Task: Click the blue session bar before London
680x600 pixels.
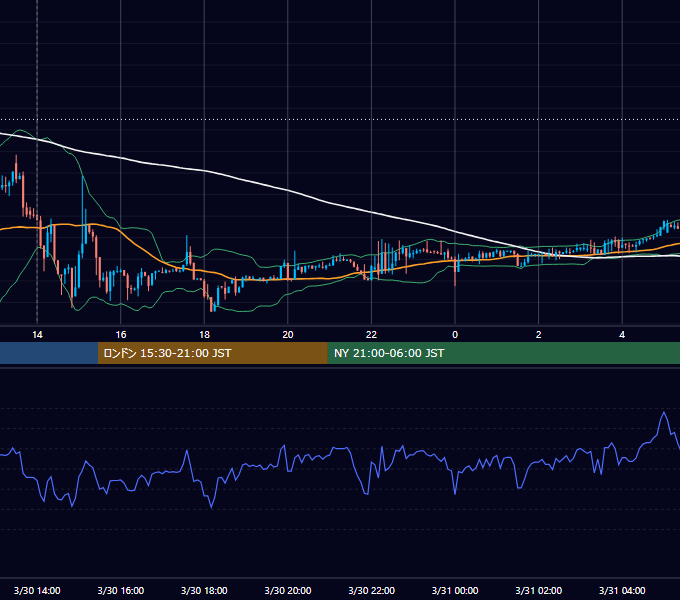Action: point(49,353)
